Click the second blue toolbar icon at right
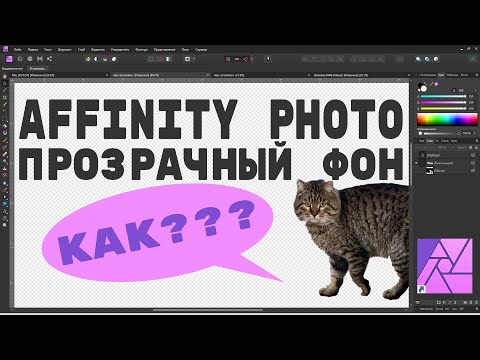The image size is (480, 360). [427, 59]
